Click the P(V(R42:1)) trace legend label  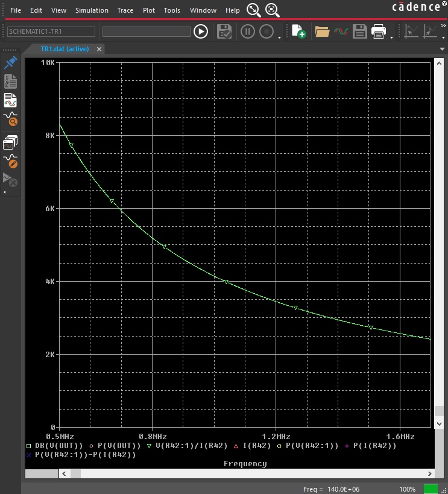pyautogui.click(x=312, y=446)
